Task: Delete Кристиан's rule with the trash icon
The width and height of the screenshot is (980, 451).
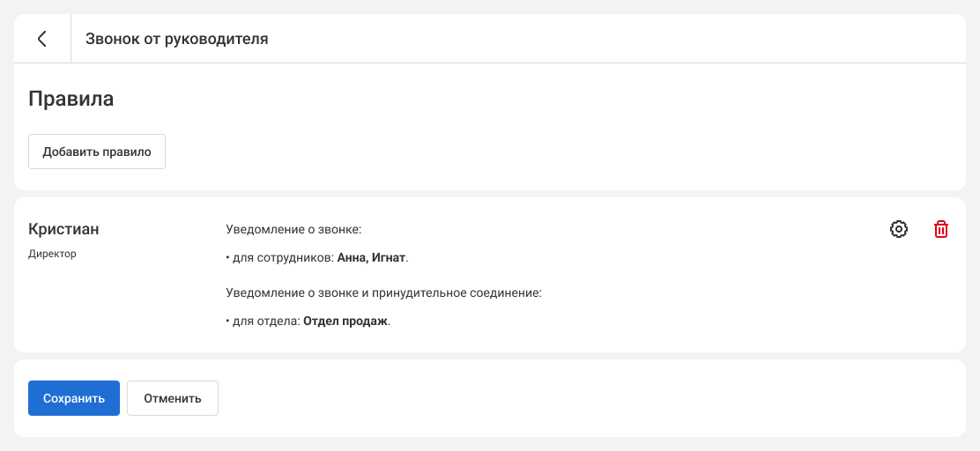Action: [x=941, y=230]
